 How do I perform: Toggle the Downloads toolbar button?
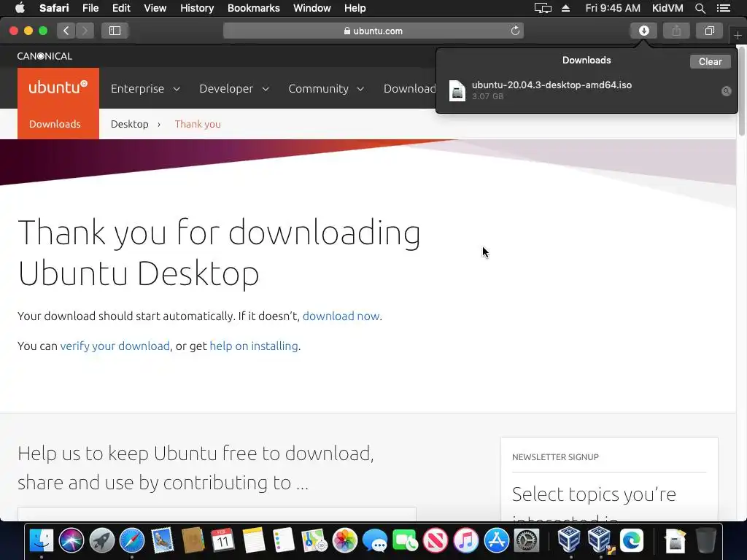click(x=643, y=31)
